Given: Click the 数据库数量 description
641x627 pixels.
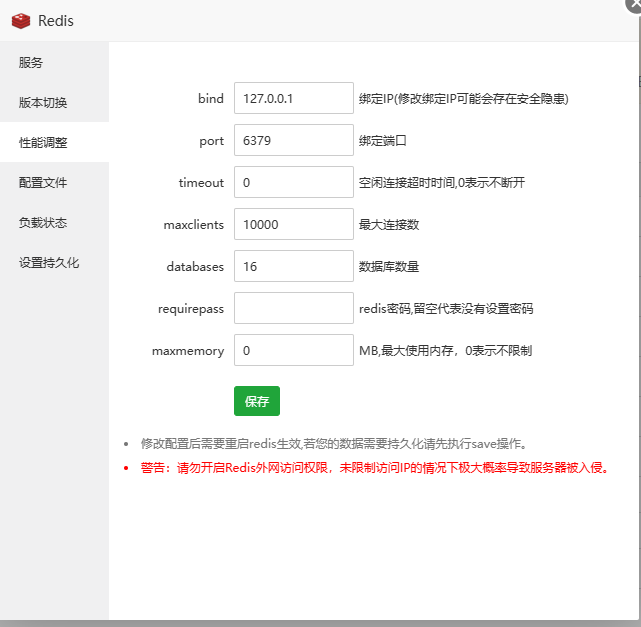Looking at the screenshot, I should click(389, 267).
